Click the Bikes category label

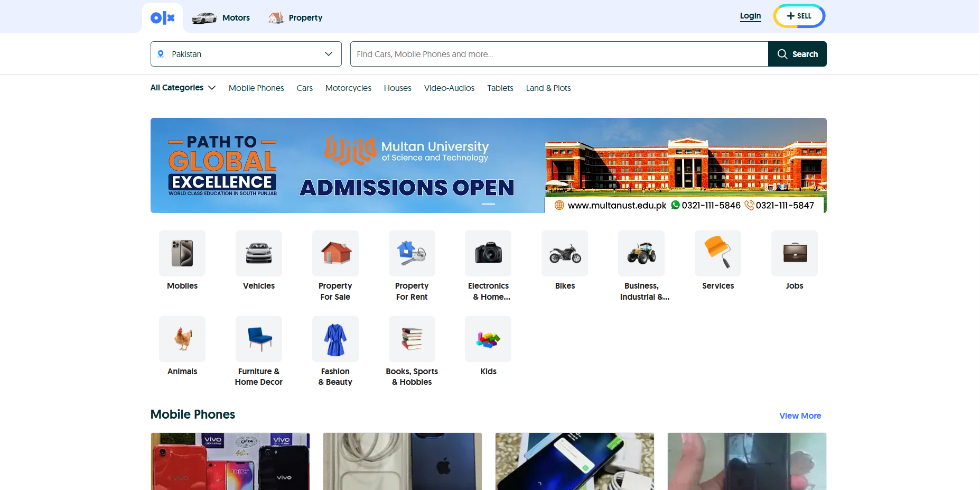click(565, 286)
